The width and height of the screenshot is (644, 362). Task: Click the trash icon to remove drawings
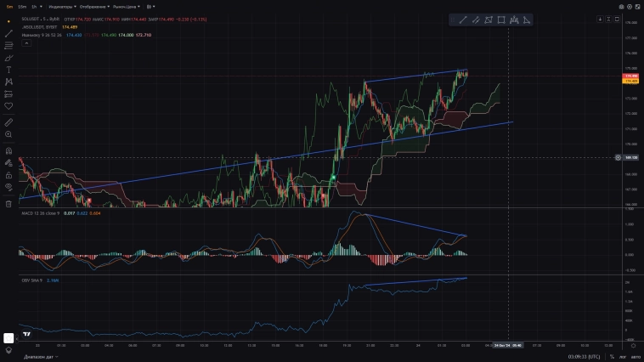click(8, 204)
